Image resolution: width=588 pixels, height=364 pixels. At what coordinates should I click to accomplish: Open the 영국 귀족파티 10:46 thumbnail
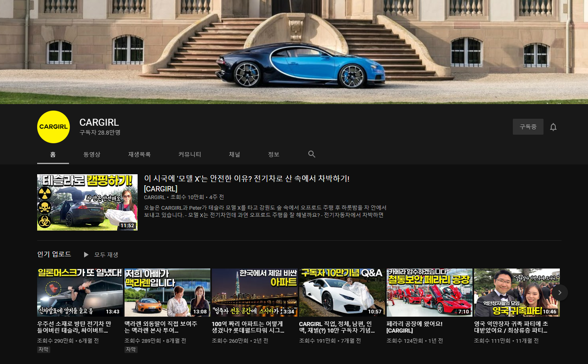(x=517, y=293)
